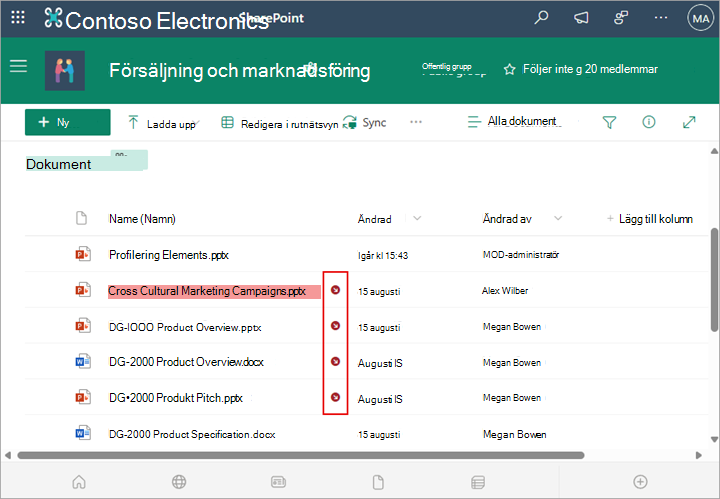Click Ladda upp upload button
The image size is (720, 499).
pyautogui.click(x=162, y=123)
